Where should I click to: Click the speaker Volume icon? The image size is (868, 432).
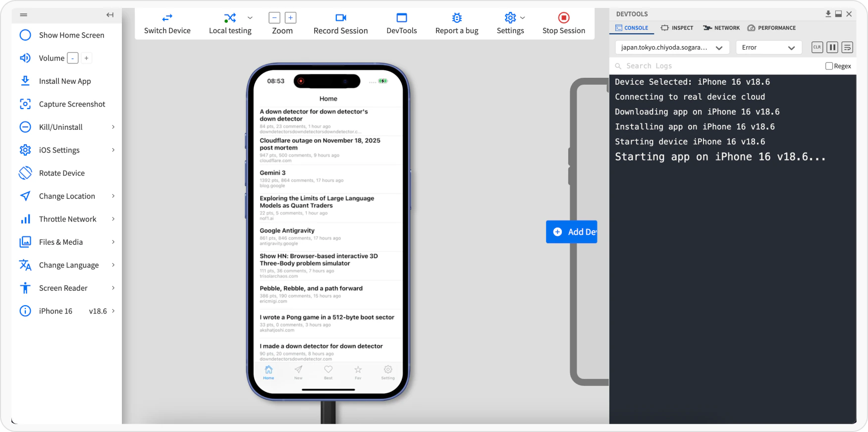coord(25,58)
